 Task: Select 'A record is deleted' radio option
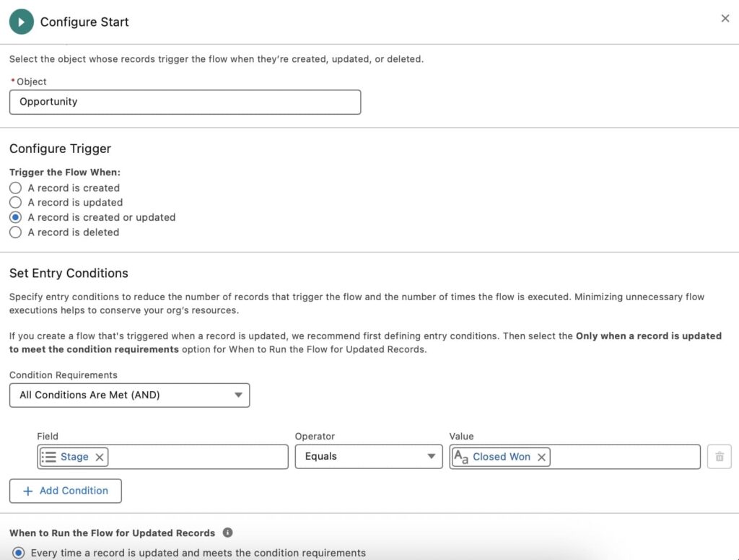point(16,232)
